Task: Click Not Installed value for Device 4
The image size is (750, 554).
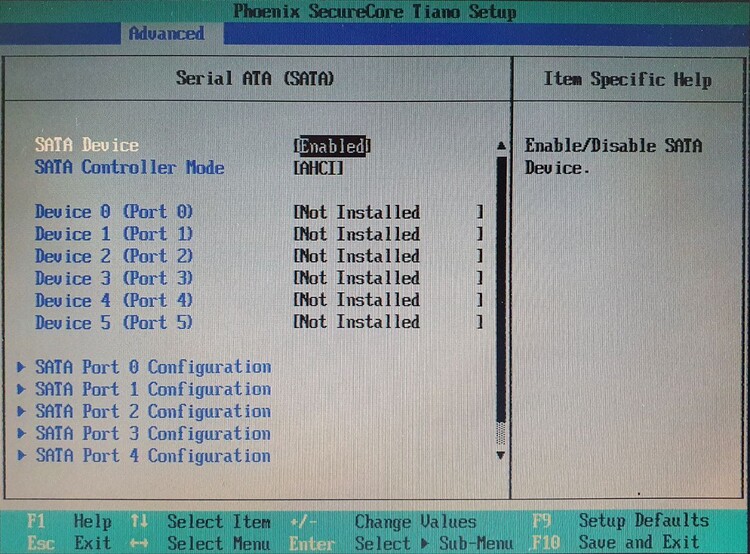Action: click(x=388, y=300)
